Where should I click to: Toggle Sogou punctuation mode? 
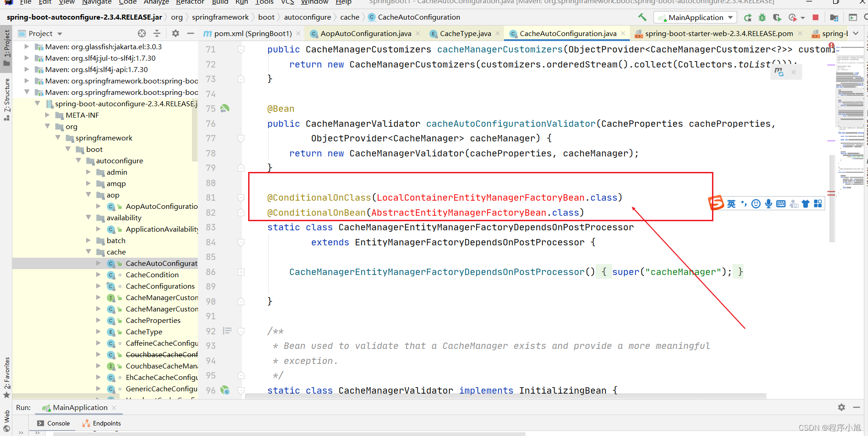[x=744, y=204]
